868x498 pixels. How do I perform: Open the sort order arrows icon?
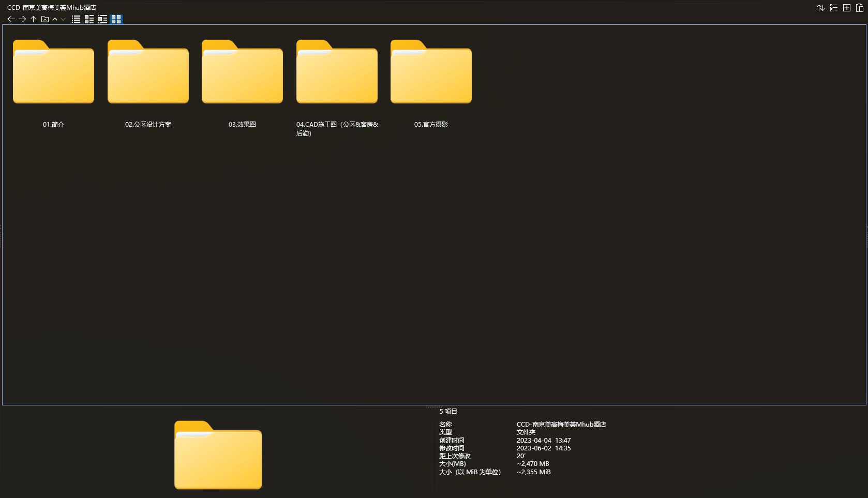(821, 8)
